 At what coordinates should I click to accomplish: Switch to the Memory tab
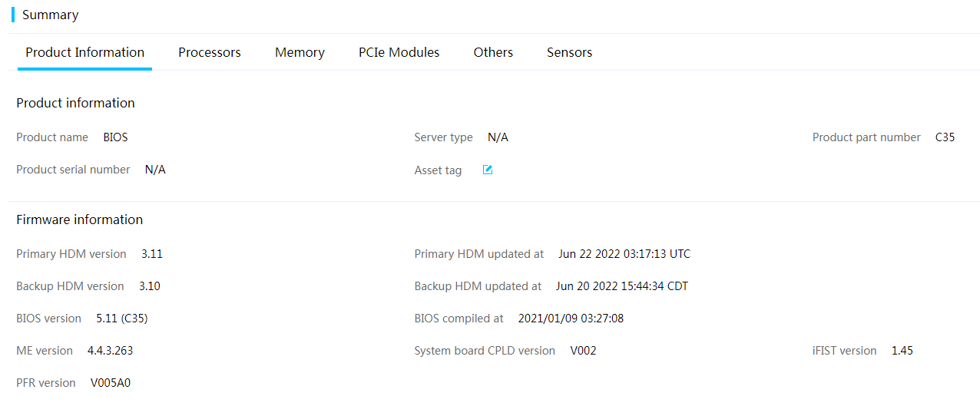point(300,52)
